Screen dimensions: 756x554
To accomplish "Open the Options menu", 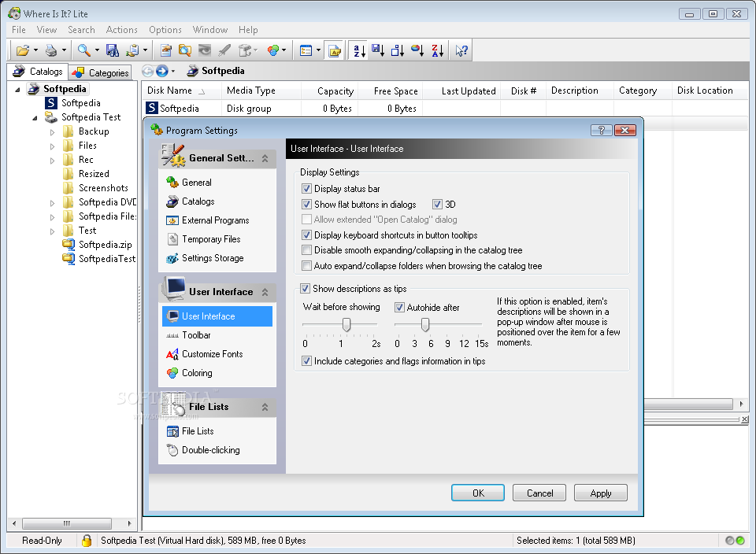I will 165,30.
